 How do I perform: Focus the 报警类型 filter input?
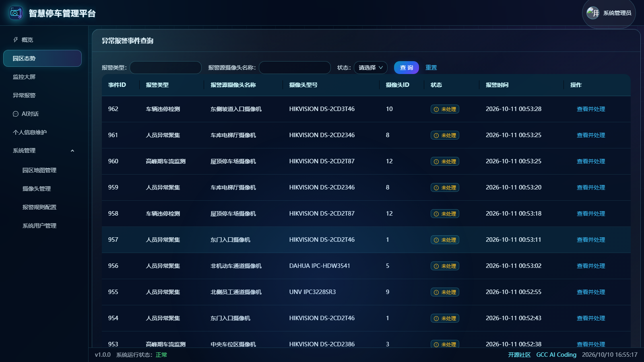(165, 68)
